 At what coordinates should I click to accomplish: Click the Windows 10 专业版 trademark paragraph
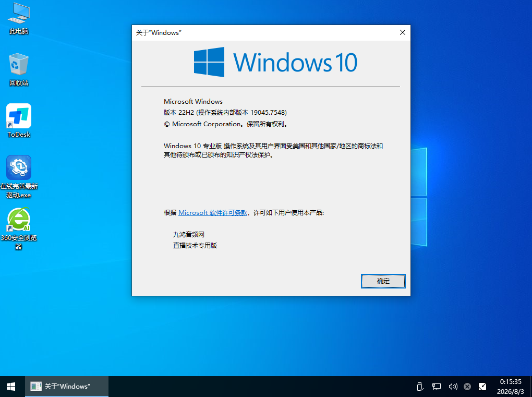click(273, 150)
